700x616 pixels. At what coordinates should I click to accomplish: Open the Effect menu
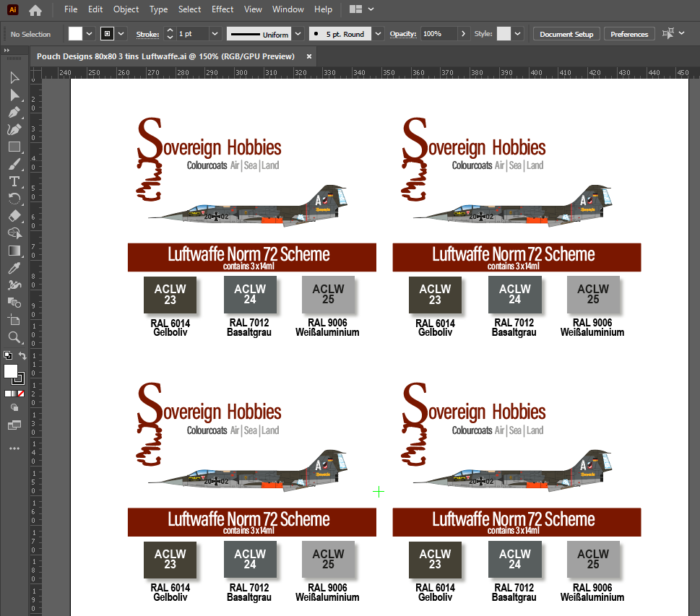pos(222,9)
